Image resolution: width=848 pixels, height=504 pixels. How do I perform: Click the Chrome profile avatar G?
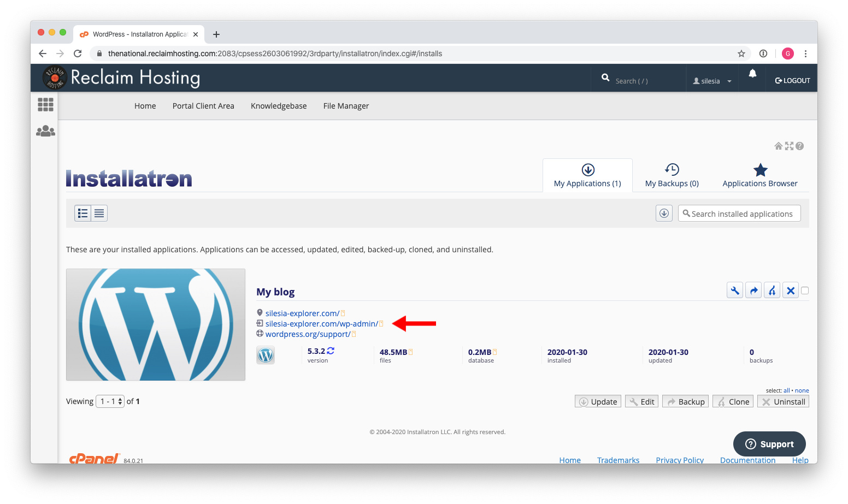tap(788, 54)
